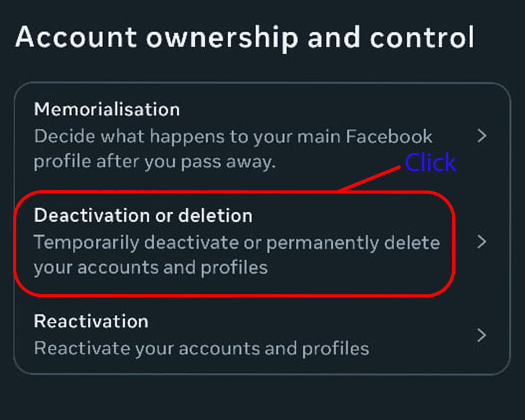Click the "profile after you pass away." line
Viewport: 525px width, 420px height.
154,163
